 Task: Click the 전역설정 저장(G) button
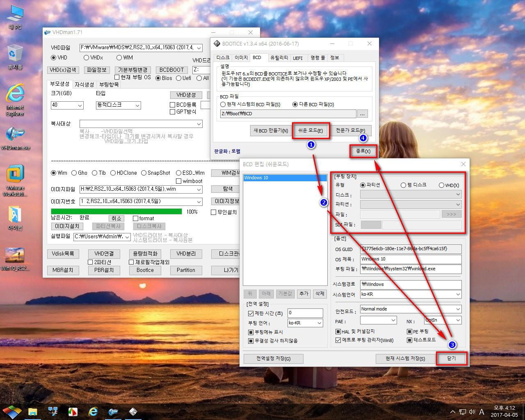pos(274,358)
